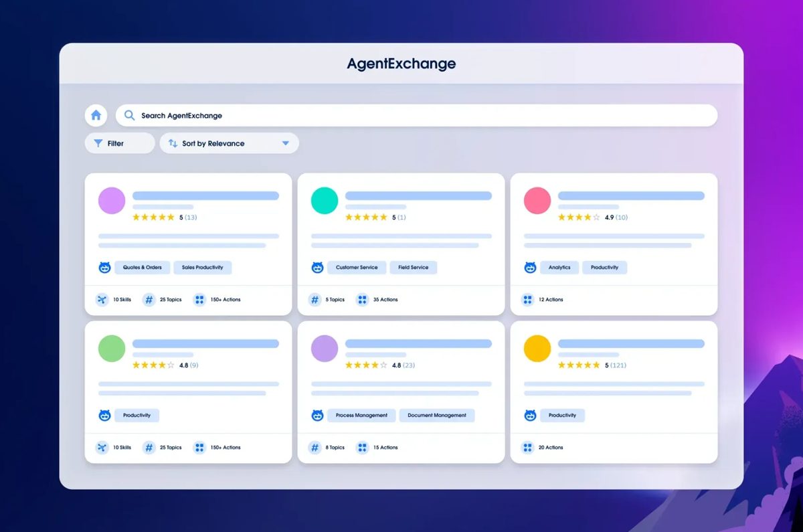The height and width of the screenshot is (532, 803).
Task: Click Agentforce icon beside Process Management tag
Action: pyautogui.click(x=317, y=416)
